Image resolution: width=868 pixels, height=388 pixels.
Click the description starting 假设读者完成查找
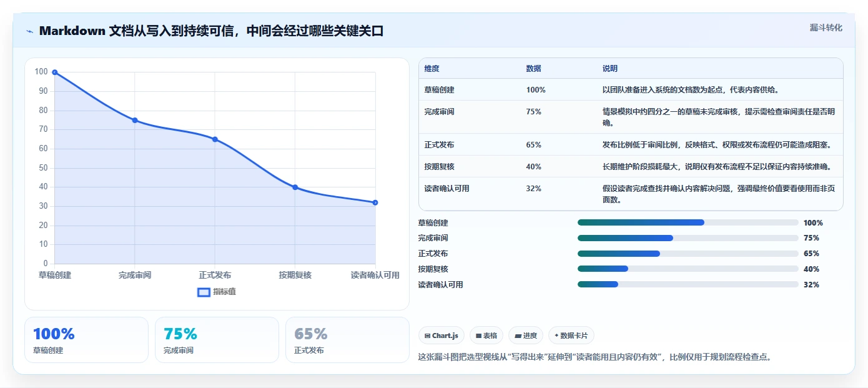[718, 194]
